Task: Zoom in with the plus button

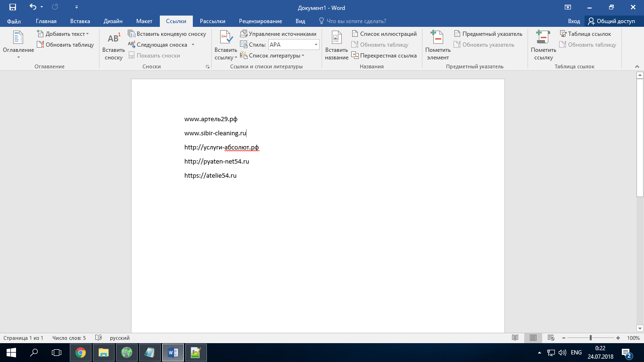Action: (x=618, y=338)
